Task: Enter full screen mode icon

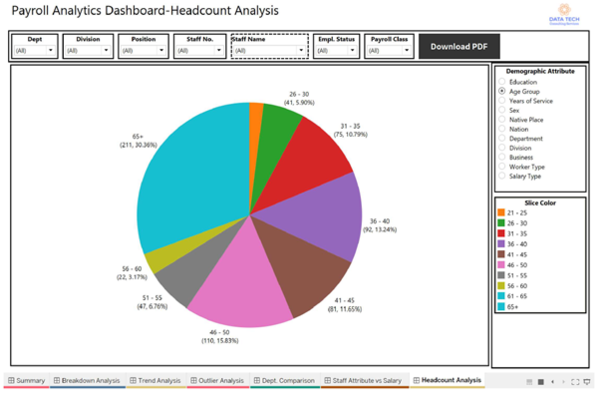Action: pos(575,382)
